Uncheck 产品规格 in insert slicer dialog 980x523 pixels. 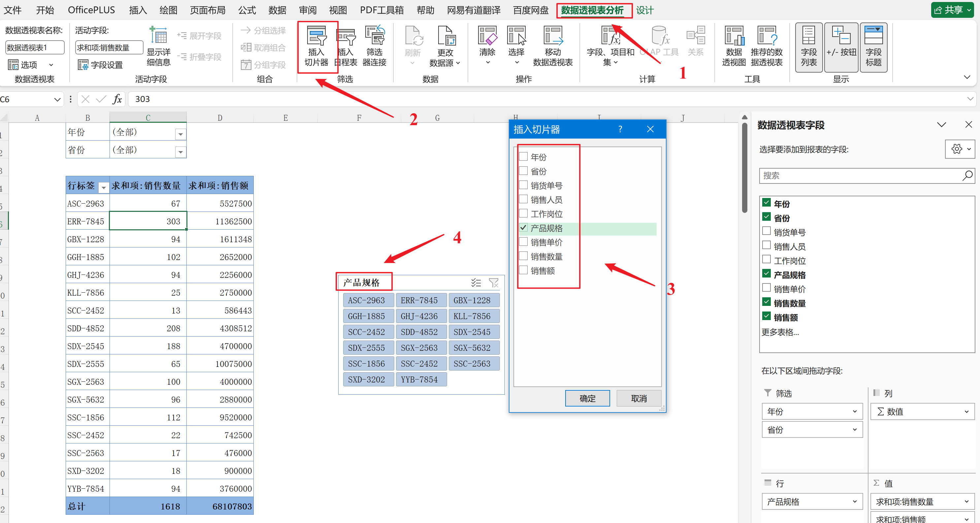pyautogui.click(x=524, y=228)
